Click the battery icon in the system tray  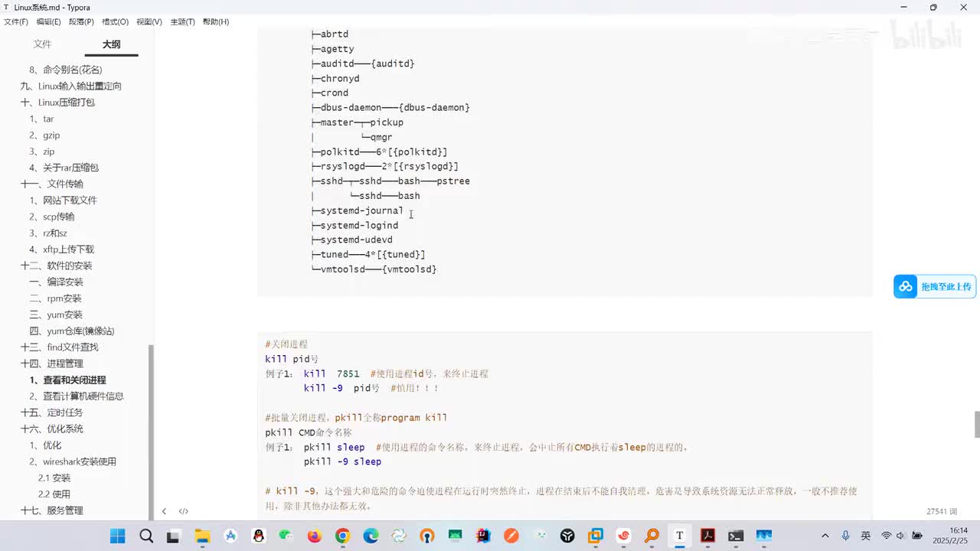click(916, 536)
